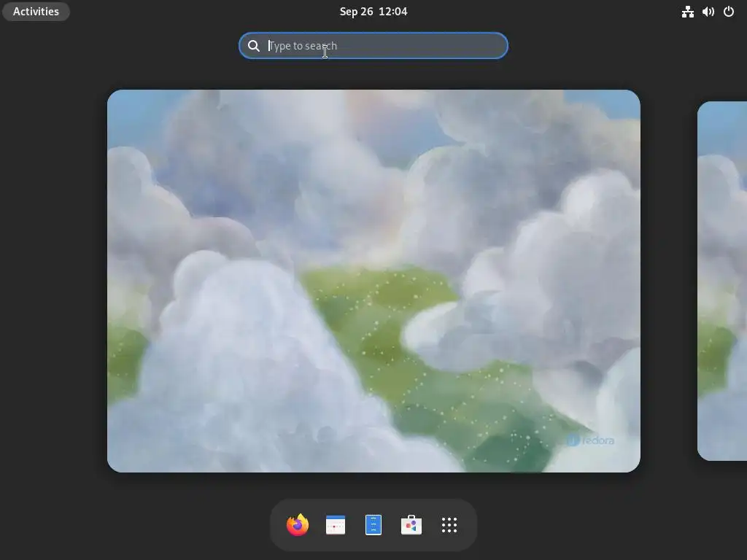Switch to the second workspace at right
The image size is (747, 560).
[x=722, y=281]
